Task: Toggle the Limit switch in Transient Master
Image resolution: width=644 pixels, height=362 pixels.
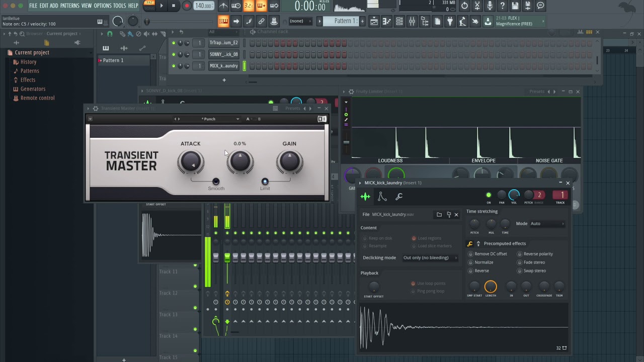Action: pyautogui.click(x=265, y=182)
